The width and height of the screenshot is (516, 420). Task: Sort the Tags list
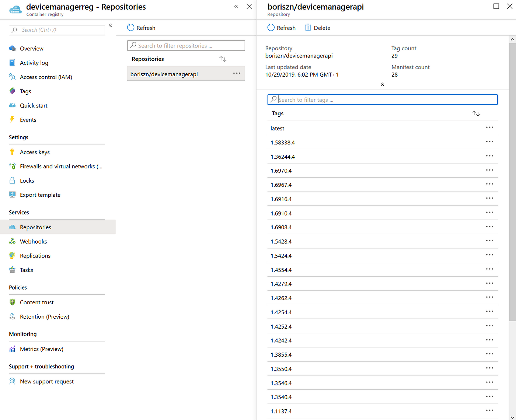tap(476, 113)
